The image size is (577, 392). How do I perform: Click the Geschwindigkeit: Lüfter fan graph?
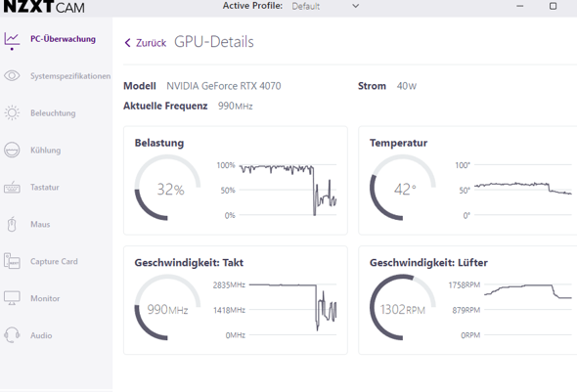528,310
